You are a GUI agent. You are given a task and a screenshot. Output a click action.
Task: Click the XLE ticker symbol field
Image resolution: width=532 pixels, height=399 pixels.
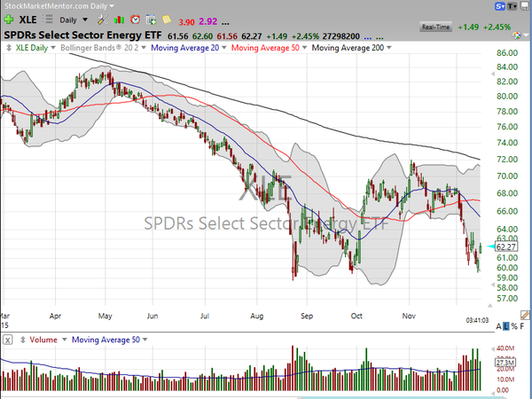27,20
